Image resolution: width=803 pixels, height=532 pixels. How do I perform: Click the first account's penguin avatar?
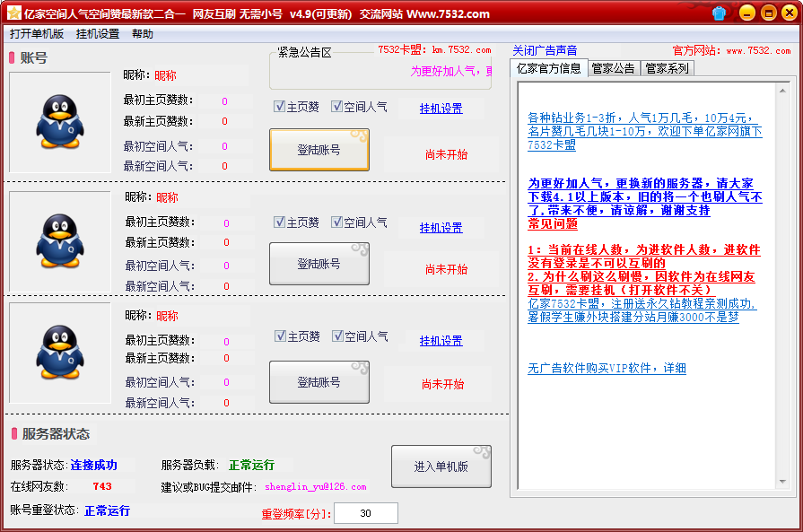pos(60,122)
